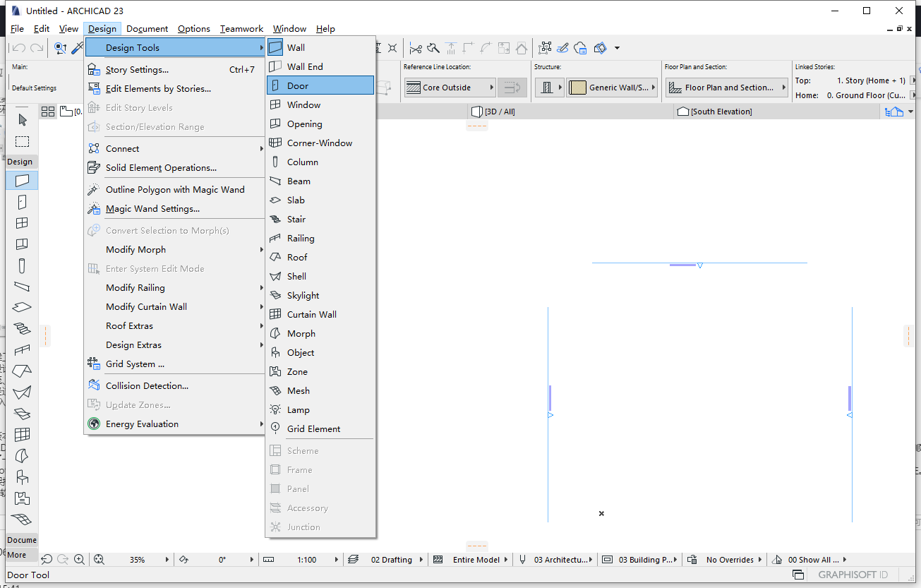The width and height of the screenshot is (921, 588).
Task: Click the Stair tool in the toolbox
Action: click(x=22, y=327)
